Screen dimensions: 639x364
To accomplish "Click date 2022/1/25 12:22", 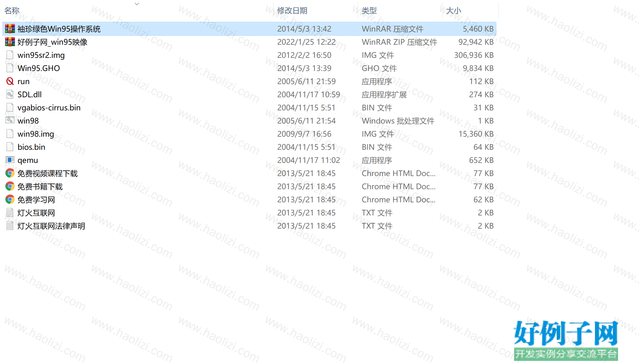I will [306, 42].
